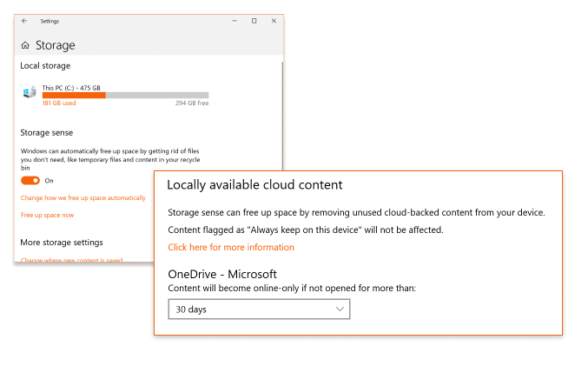Open Click here for more information link
The width and height of the screenshot is (588, 366).
(x=231, y=248)
